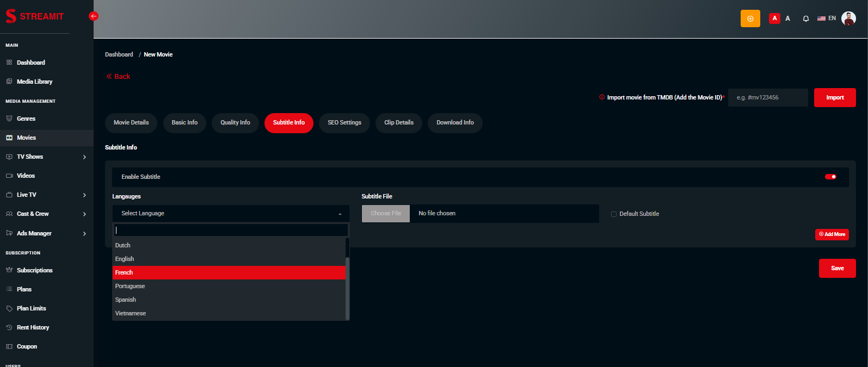Viewport: 868px width, 367px height.
Task: Click the orange plus icon in header
Action: point(750,18)
